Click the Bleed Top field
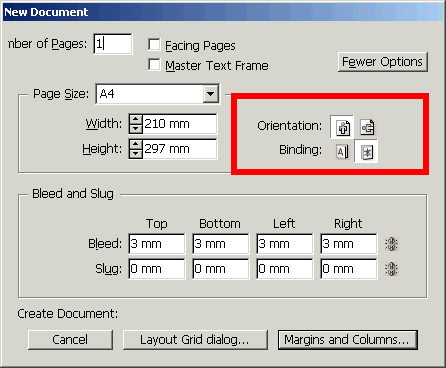446x368 pixels. click(x=157, y=244)
